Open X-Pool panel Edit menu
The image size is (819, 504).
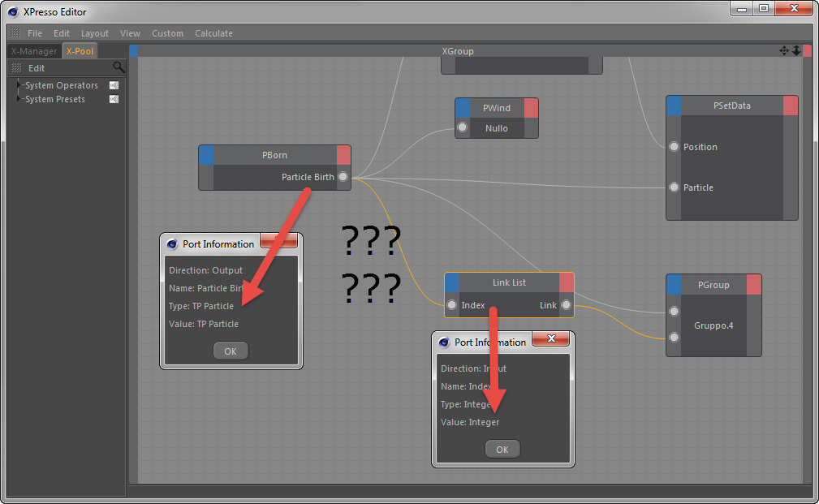tap(36, 68)
